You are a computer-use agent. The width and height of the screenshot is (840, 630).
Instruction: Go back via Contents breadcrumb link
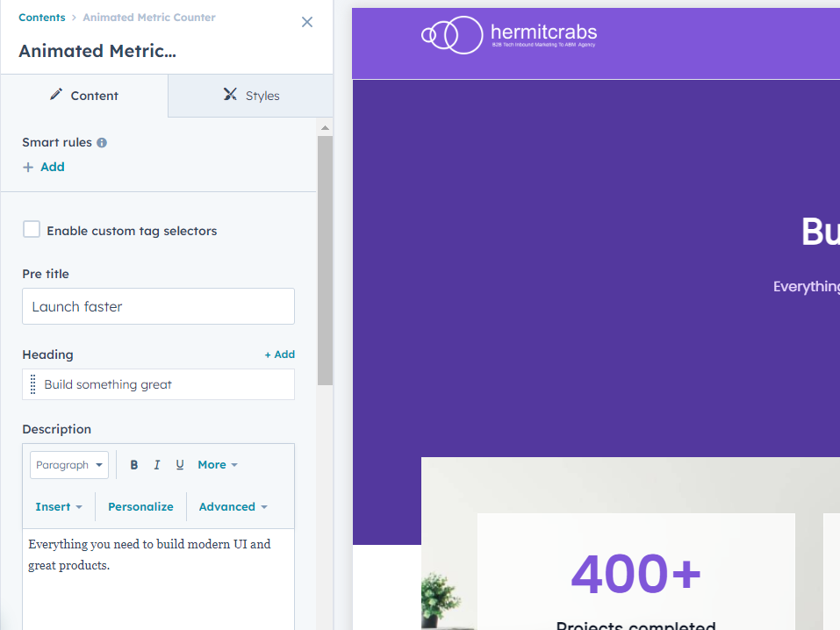click(x=41, y=18)
